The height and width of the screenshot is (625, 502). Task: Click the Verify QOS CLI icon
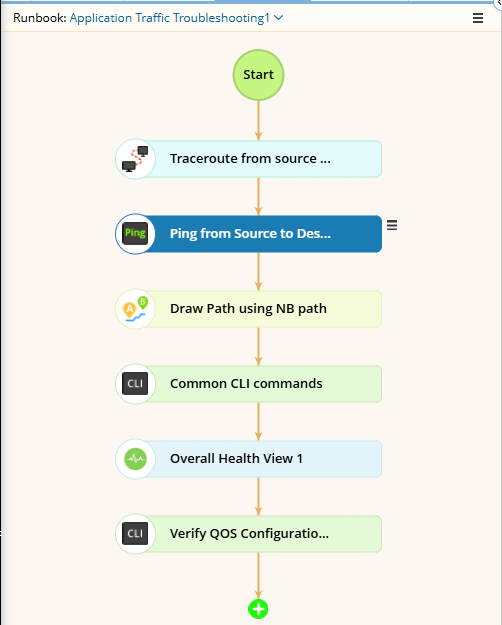[135, 534]
